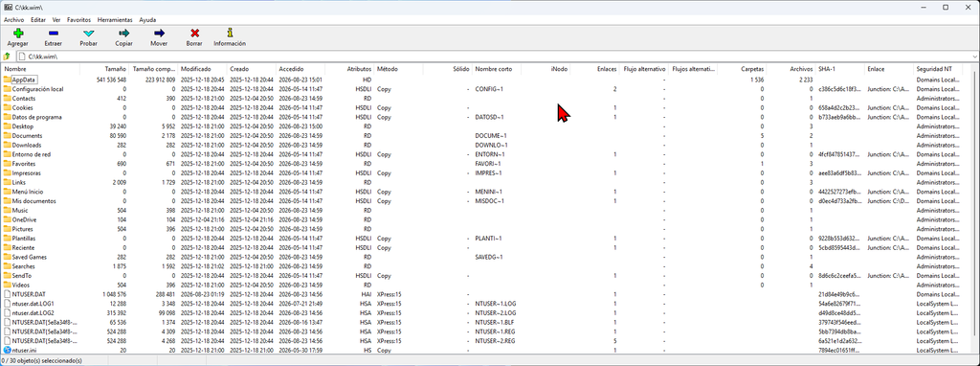Select the Contacts folder icon
This screenshot has height=366, width=980.
click(7, 99)
